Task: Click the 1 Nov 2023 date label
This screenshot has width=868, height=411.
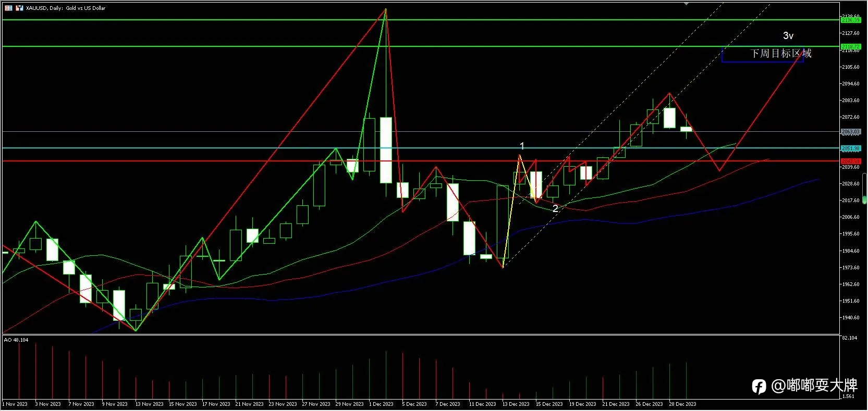Action: (x=15, y=404)
